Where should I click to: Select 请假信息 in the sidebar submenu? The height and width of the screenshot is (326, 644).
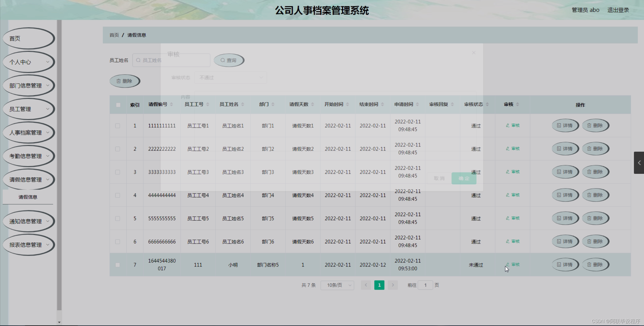(28, 197)
